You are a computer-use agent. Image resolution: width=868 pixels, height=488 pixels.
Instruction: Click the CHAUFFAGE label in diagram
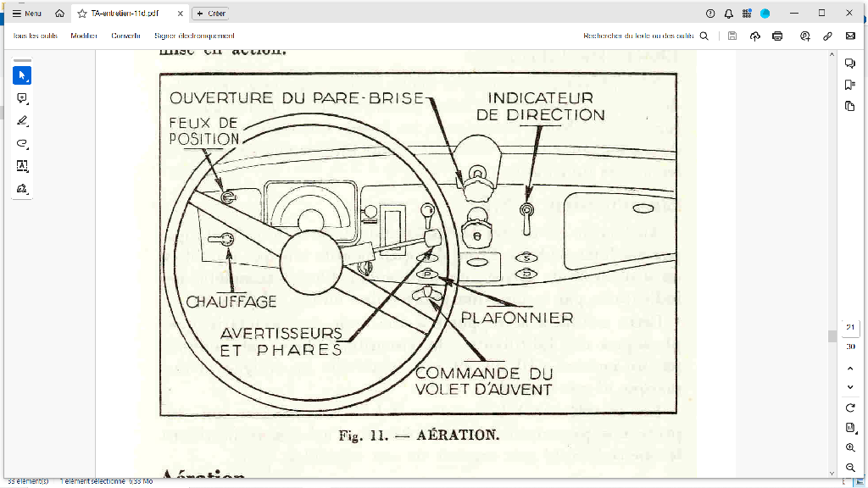point(231,302)
